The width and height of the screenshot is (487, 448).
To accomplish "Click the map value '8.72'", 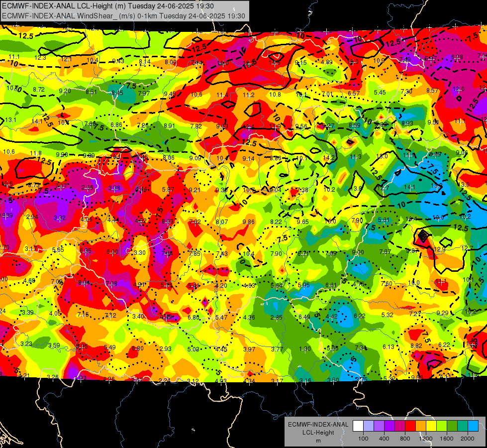I will tap(39, 90).
